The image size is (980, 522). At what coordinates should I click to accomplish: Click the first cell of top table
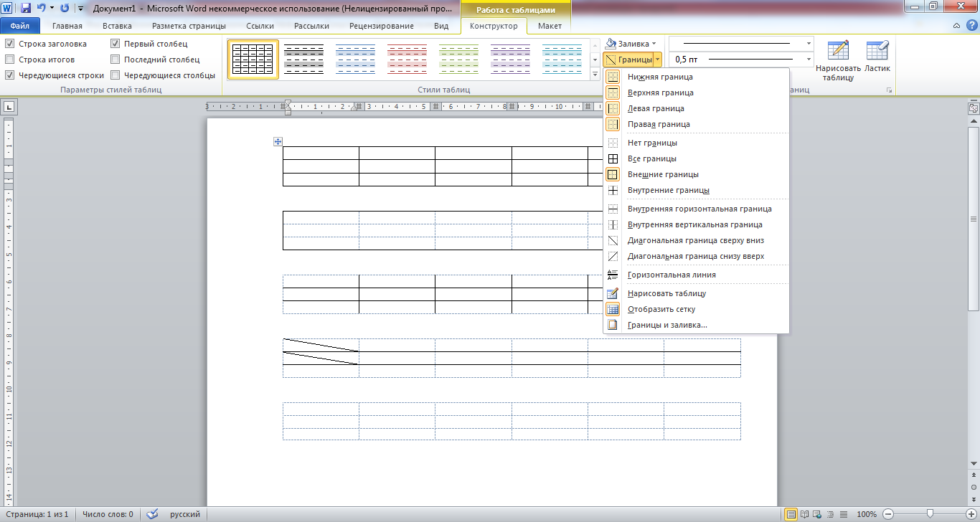[321, 153]
